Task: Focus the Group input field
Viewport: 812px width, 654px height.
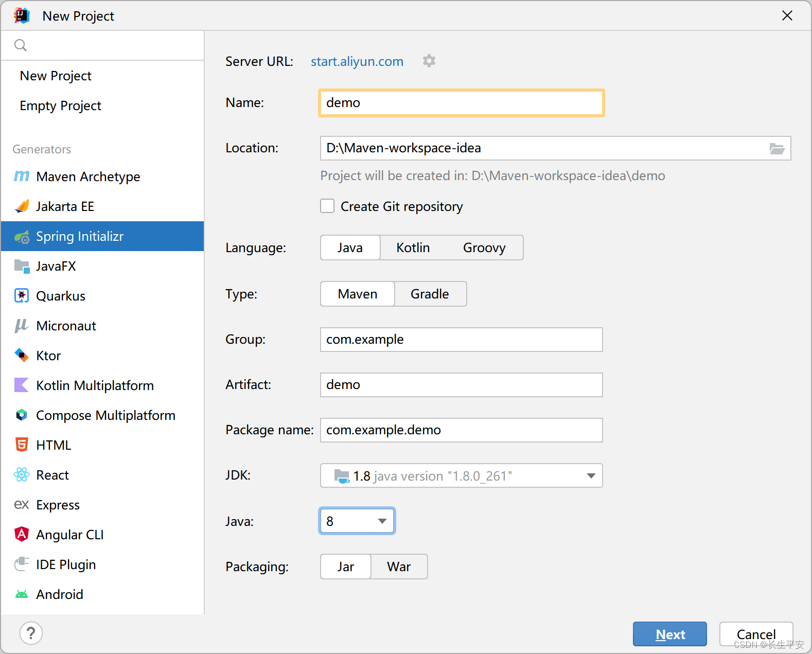Action: pos(461,340)
